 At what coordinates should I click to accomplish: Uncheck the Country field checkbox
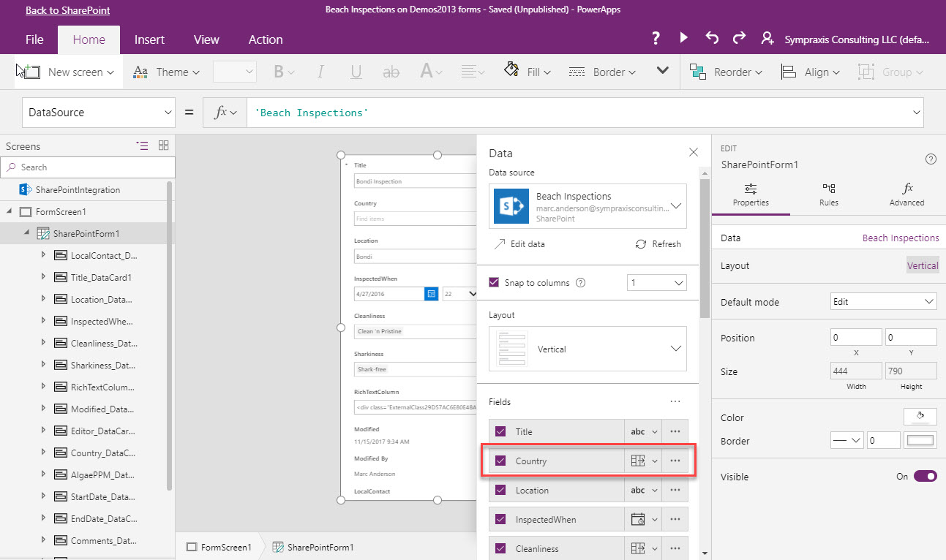pyautogui.click(x=500, y=461)
